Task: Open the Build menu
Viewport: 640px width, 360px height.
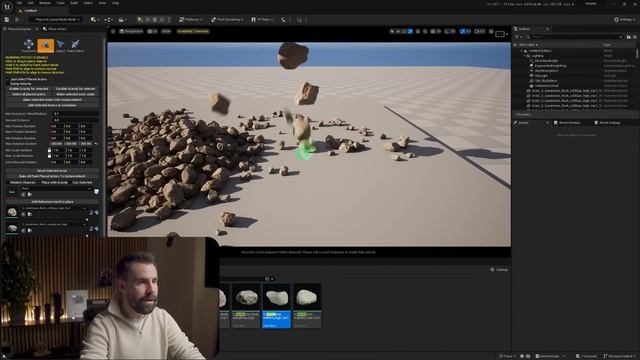Action: [x=74, y=3]
